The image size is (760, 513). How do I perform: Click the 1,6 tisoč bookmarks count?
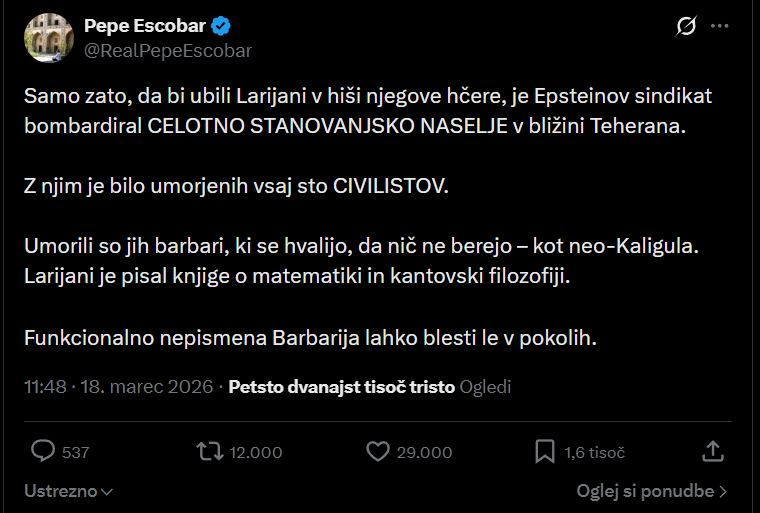tap(595, 452)
